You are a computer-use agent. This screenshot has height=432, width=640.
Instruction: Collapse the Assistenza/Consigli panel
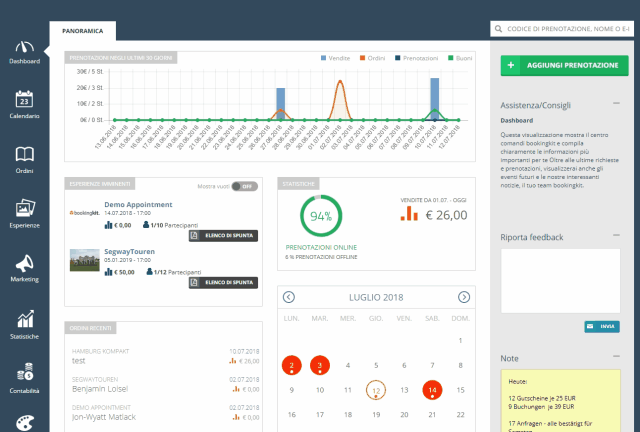click(616, 103)
